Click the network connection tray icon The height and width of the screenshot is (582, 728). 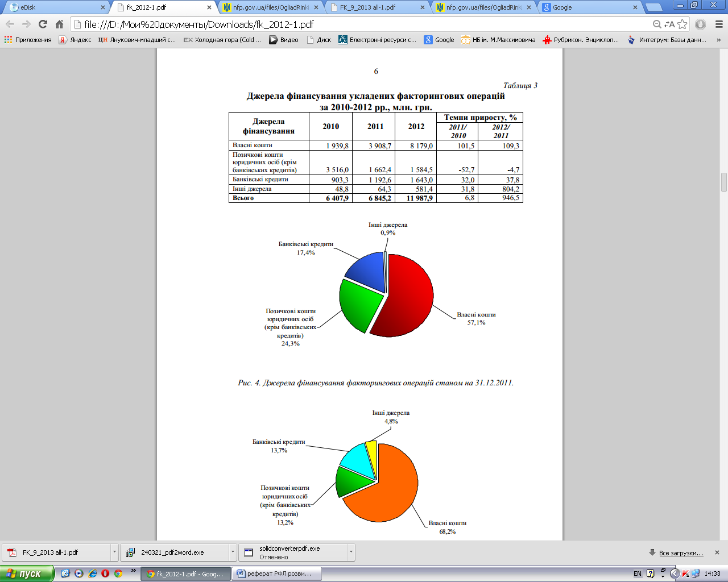(x=695, y=573)
